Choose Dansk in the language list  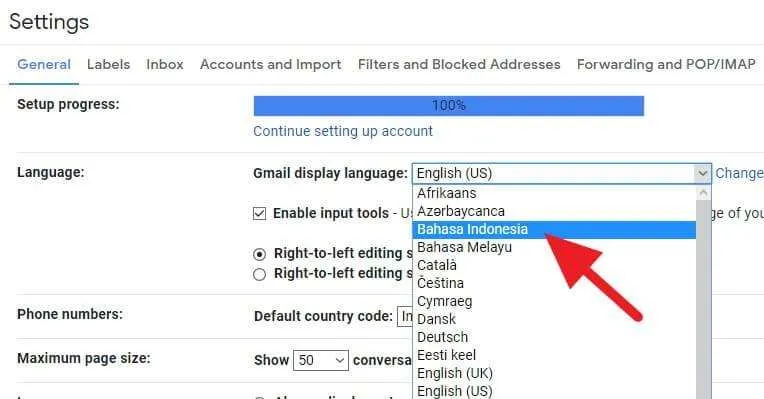pyautogui.click(x=554, y=320)
